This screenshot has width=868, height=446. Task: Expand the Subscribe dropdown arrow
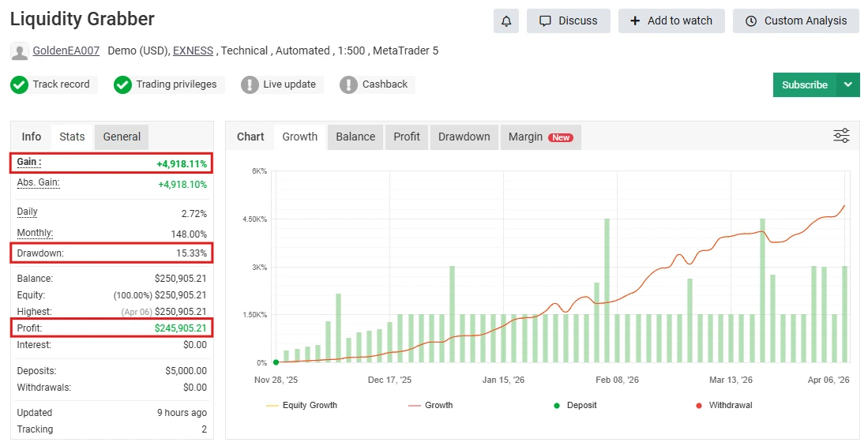[848, 84]
